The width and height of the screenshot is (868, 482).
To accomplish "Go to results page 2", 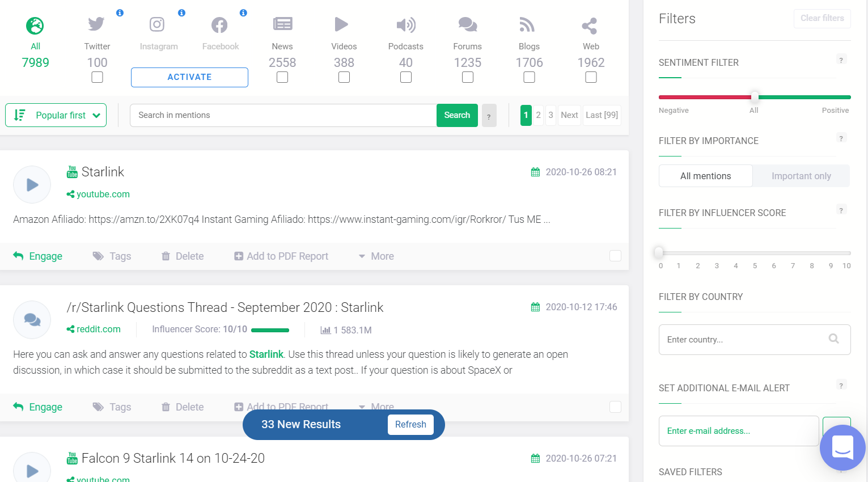I will click(x=539, y=115).
